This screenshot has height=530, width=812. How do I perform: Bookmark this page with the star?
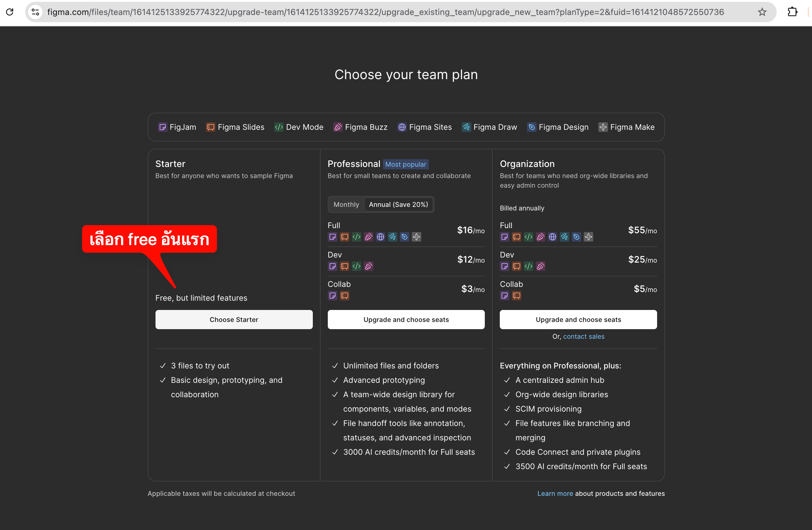coord(762,12)
